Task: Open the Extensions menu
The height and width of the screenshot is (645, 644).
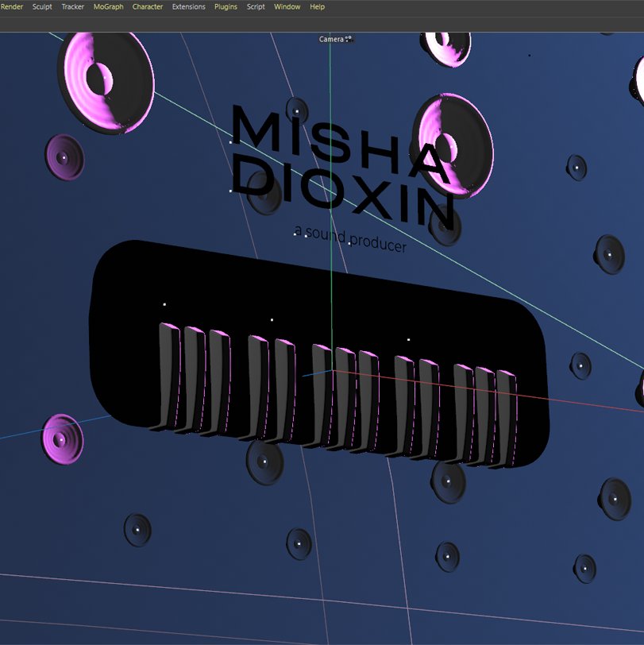Action: [188, 6]
